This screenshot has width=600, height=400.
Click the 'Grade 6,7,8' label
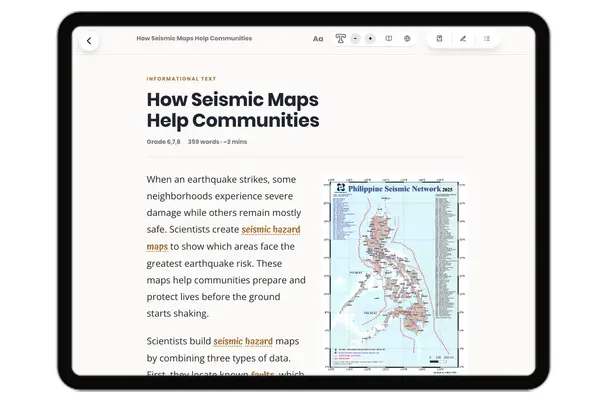point(163,142)
